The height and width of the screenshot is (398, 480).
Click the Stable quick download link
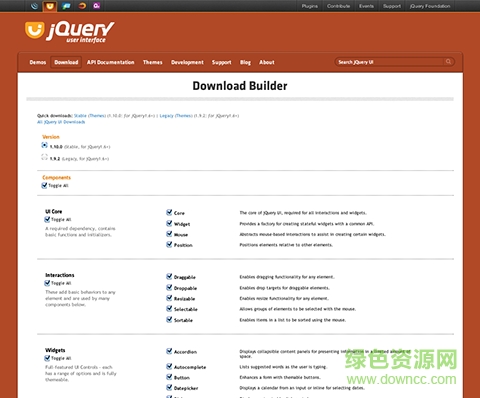point(80,116)
